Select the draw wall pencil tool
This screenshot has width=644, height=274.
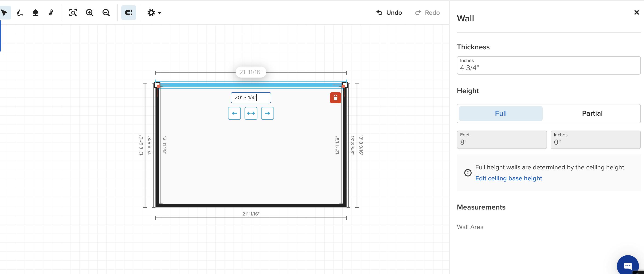pyautogui.click(x=20, y=12)
